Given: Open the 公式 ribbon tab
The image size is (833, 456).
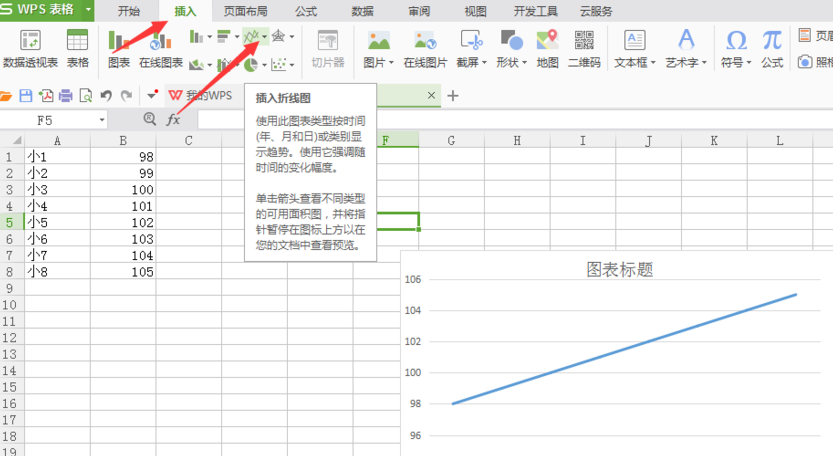Looking at the screenshot, I should pyautogui.click(x=306, y=11).
